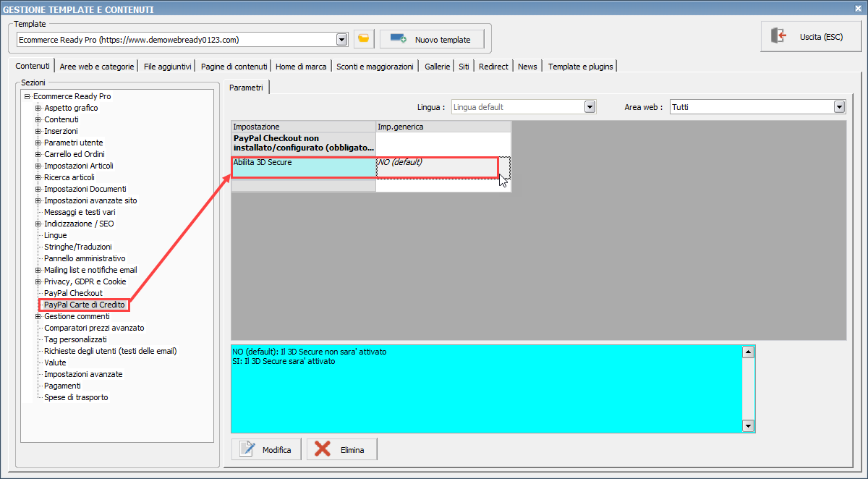Click the Impostazione column header
Viewport: 868px width, 479px height.
(x=303, y=127)
